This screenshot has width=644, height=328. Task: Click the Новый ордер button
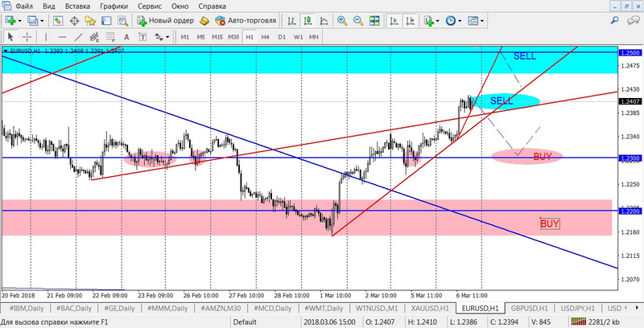(164, 20)
